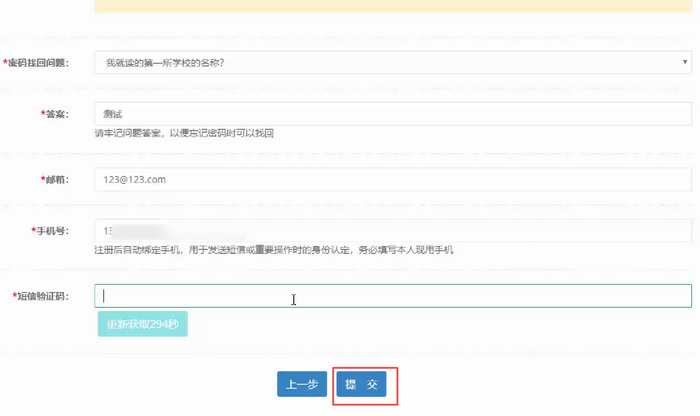Open the 密码找回问题 security question dropdown
The height and width of the screenshot is (416, 700).
392,63
